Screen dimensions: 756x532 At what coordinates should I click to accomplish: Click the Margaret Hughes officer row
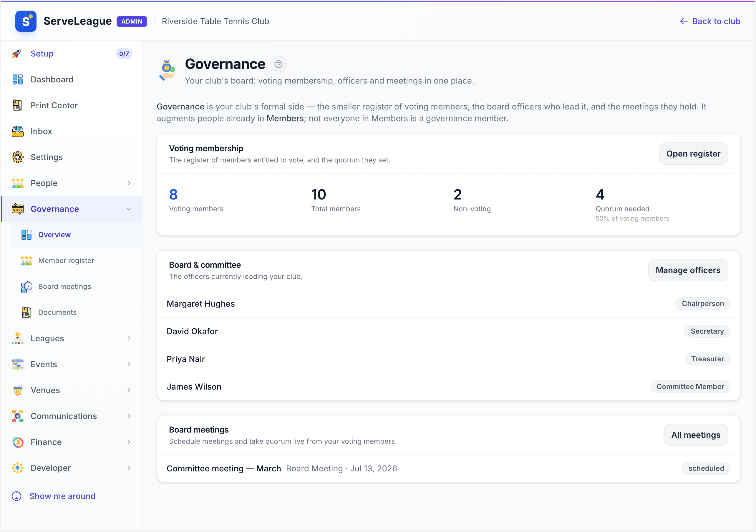click(x=448, y=304)
